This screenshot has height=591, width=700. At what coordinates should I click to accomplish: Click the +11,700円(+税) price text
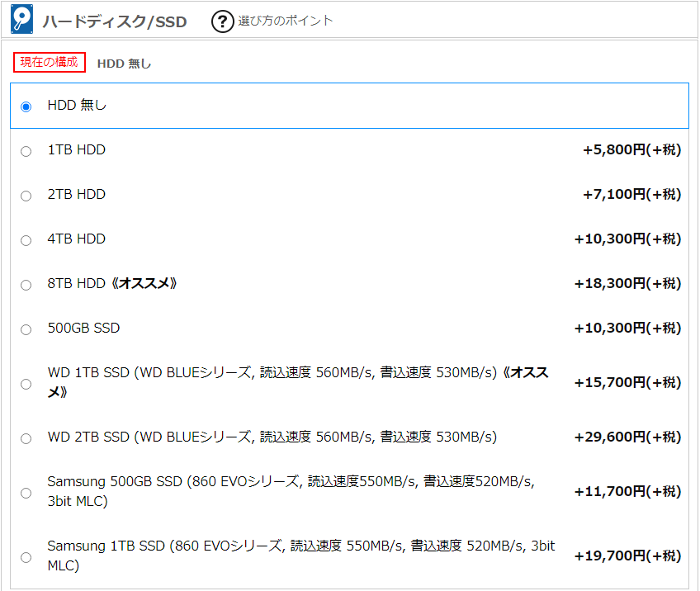coord(627,491)
